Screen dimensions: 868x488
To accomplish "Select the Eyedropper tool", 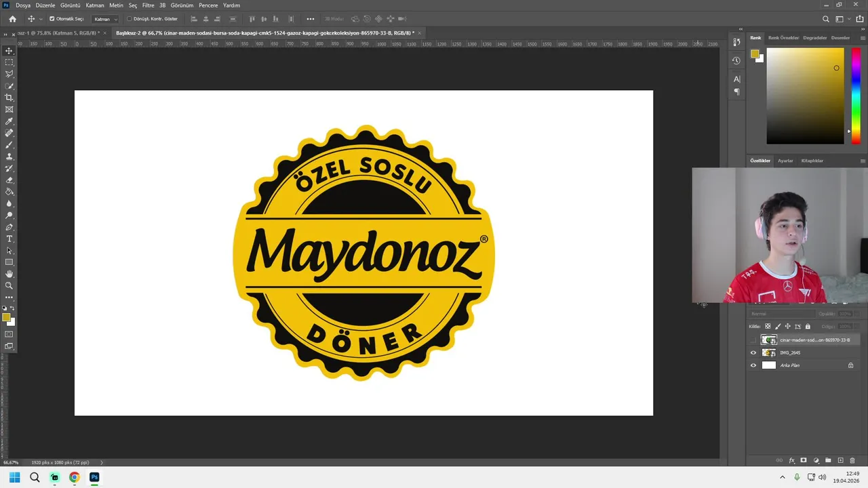I will (x=9, y=121).
